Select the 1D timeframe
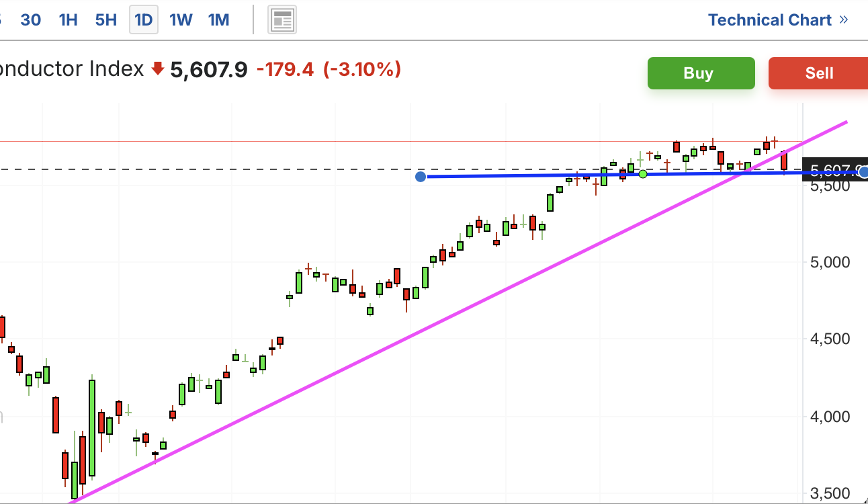 144,20
